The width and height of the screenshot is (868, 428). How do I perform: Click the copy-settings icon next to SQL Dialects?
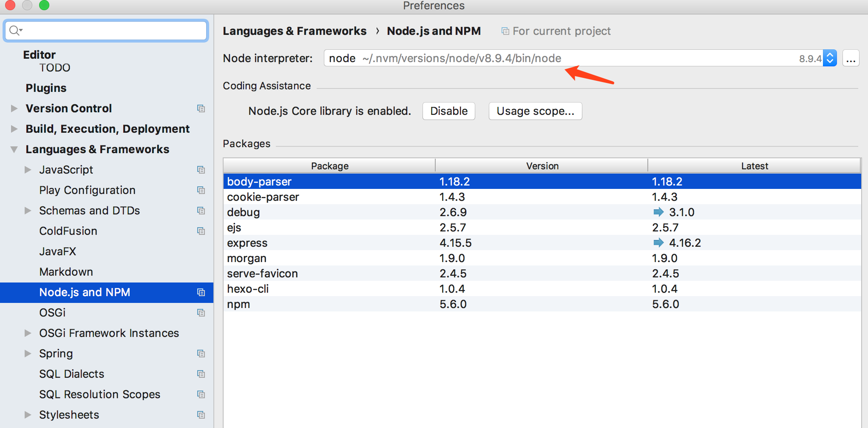pos(201,374)
